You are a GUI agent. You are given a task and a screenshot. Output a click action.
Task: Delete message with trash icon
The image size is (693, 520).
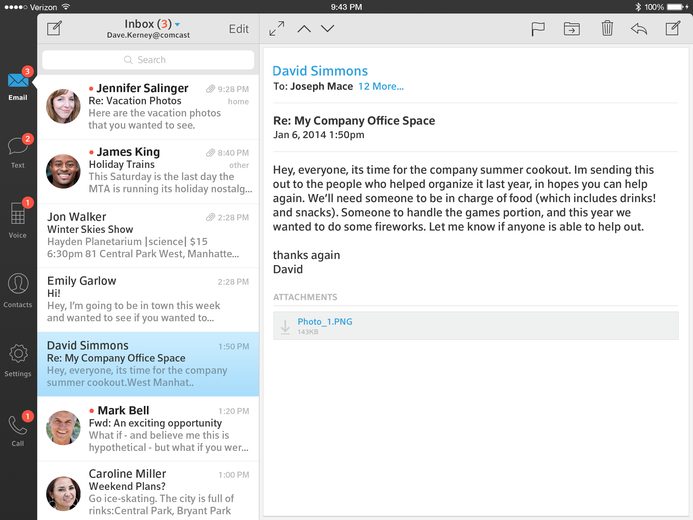tap(607, 28)
